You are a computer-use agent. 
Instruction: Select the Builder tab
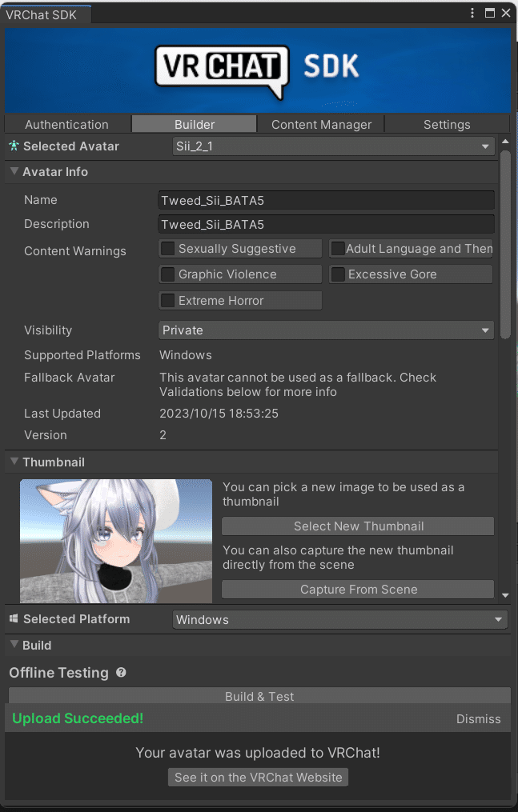(195, 124)
